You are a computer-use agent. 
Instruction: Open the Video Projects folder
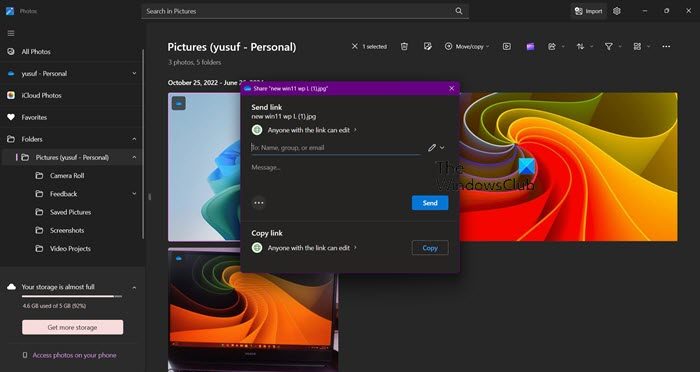(70, 249)
